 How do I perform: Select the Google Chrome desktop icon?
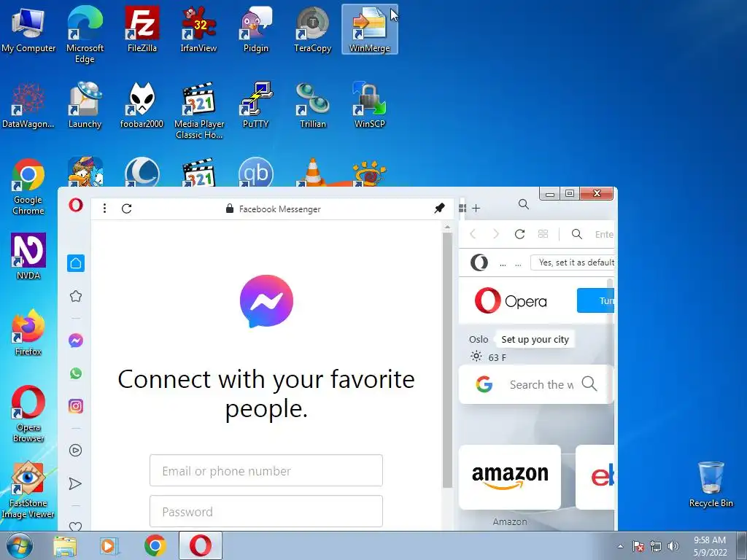pyautogui.click(x=28, y=186)
